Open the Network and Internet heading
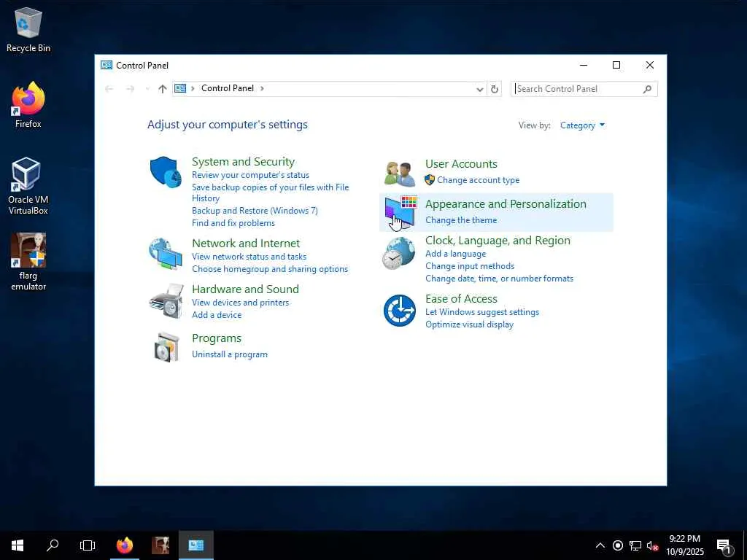This screenshot has width=747, height=560. coord(246,244)
